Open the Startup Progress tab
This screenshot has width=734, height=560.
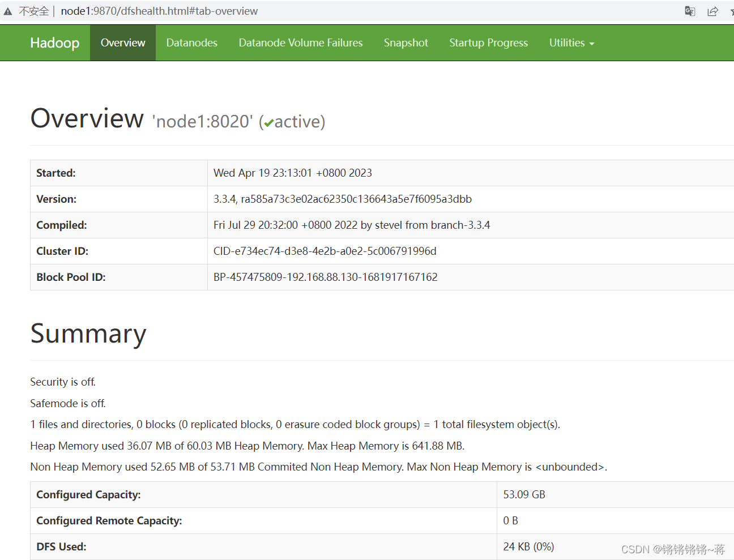click(x=489, y=43)
